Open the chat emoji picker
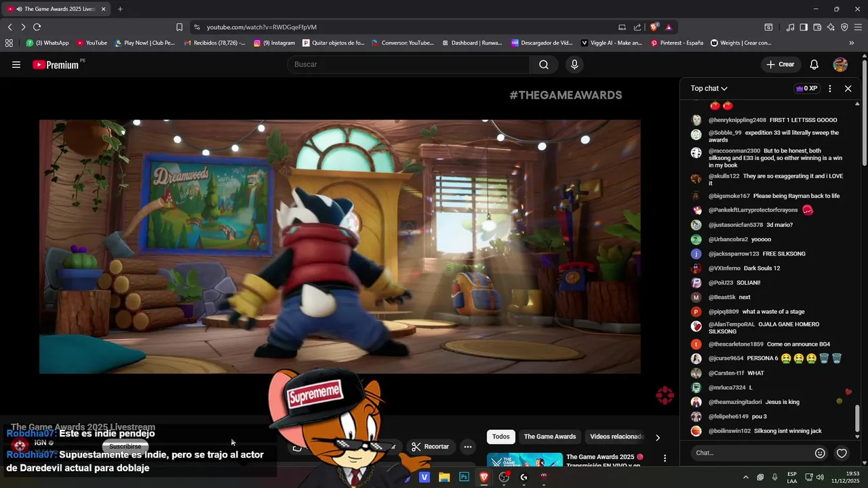This screenshot has height=488, width=868. pos(820,453)
